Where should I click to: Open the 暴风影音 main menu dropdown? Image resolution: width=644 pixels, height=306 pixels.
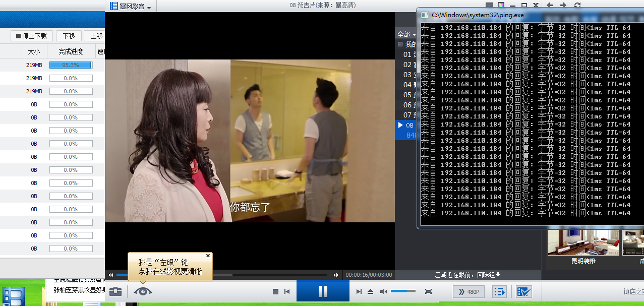(131, 6)
